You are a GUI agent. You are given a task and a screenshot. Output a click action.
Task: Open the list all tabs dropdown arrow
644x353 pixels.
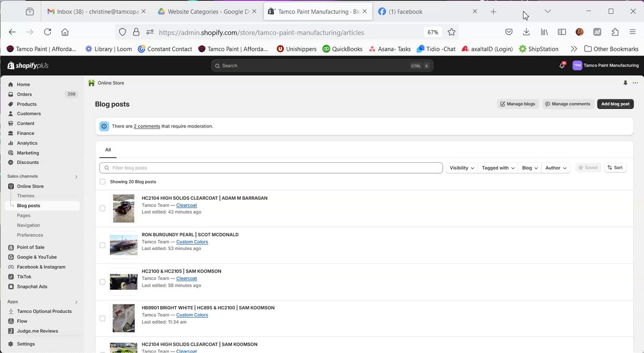[x=548, y=11]
